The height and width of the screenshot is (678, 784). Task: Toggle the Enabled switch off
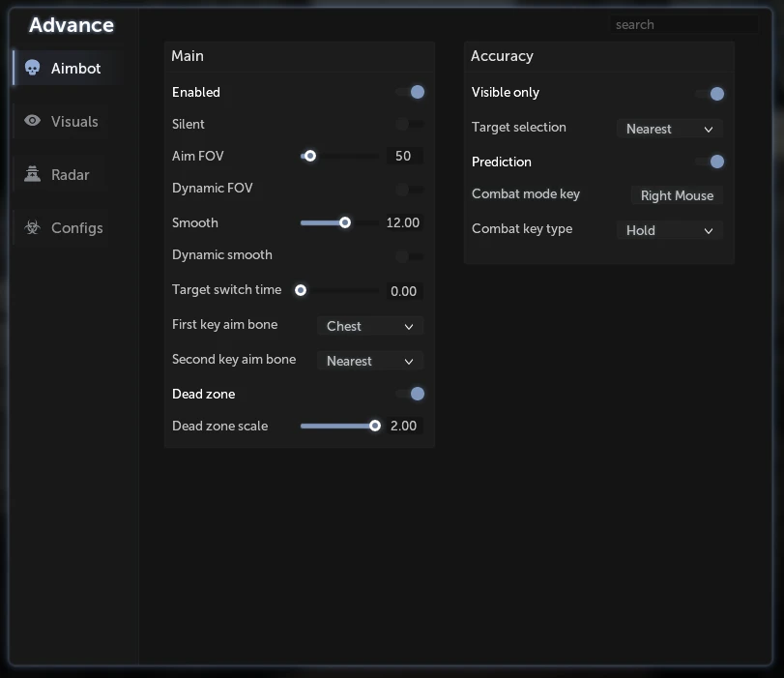[411, 92]
